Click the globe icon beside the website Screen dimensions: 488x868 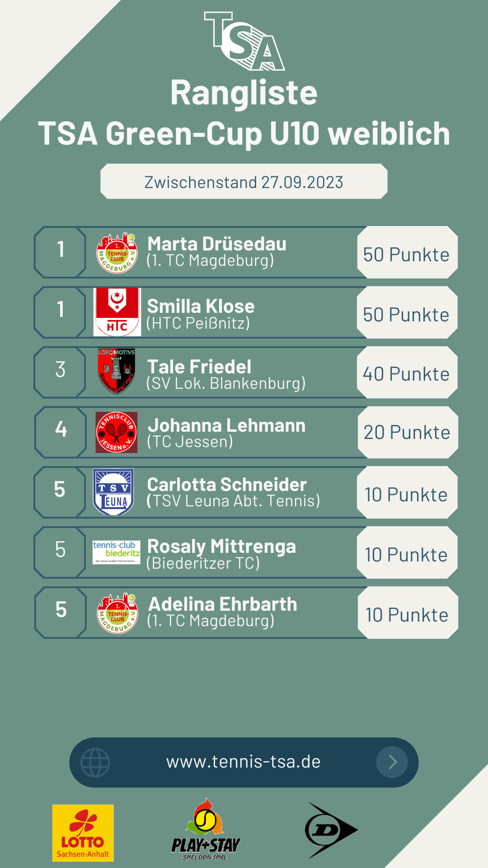coord(95,763)
